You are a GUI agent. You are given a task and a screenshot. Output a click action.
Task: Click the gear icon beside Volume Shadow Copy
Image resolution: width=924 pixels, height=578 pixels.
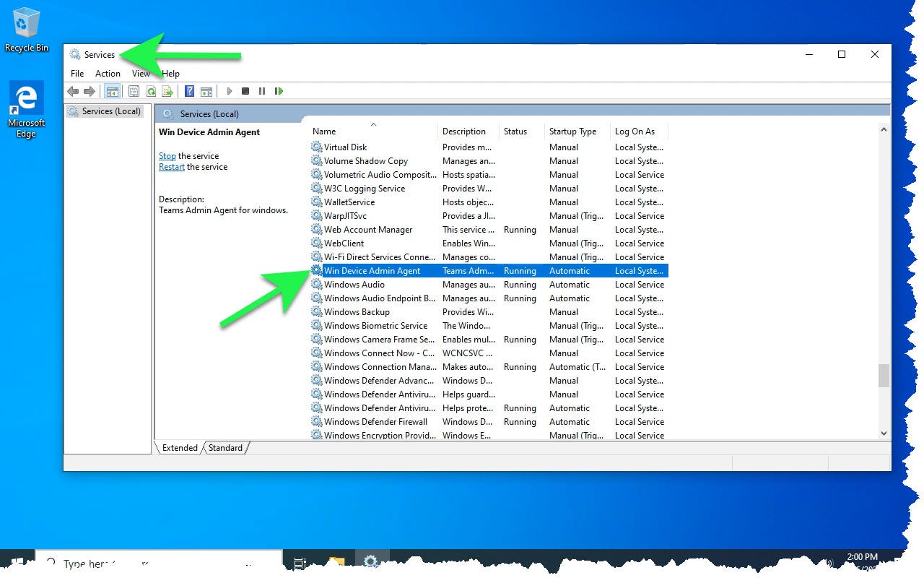pyautogui.click(x=316, y=160)
